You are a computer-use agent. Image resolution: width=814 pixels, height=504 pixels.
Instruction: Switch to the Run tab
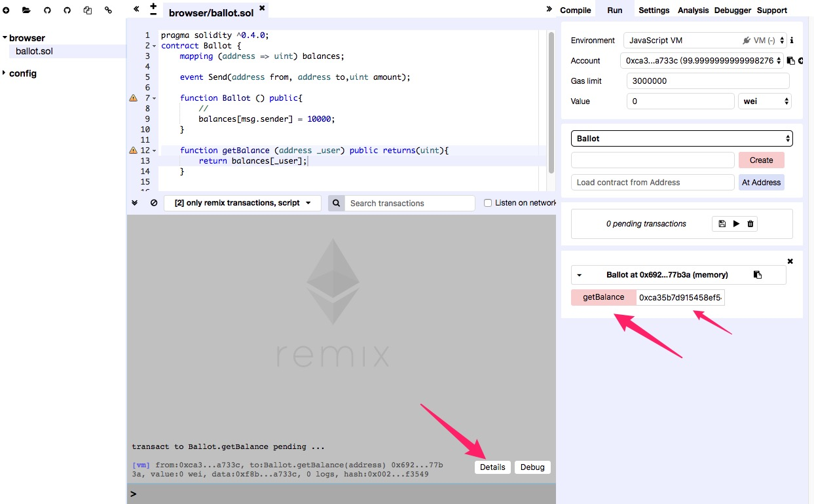615,10
